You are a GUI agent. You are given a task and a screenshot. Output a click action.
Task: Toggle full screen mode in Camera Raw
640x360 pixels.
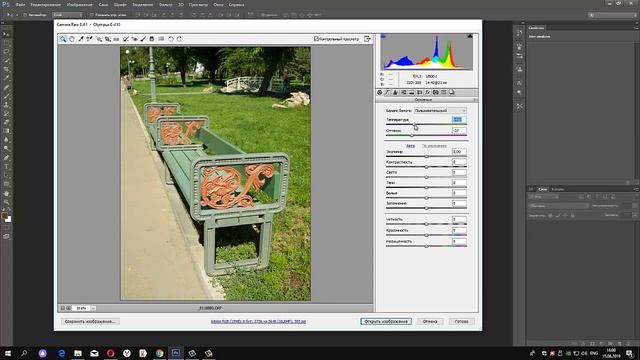point(367,39)
